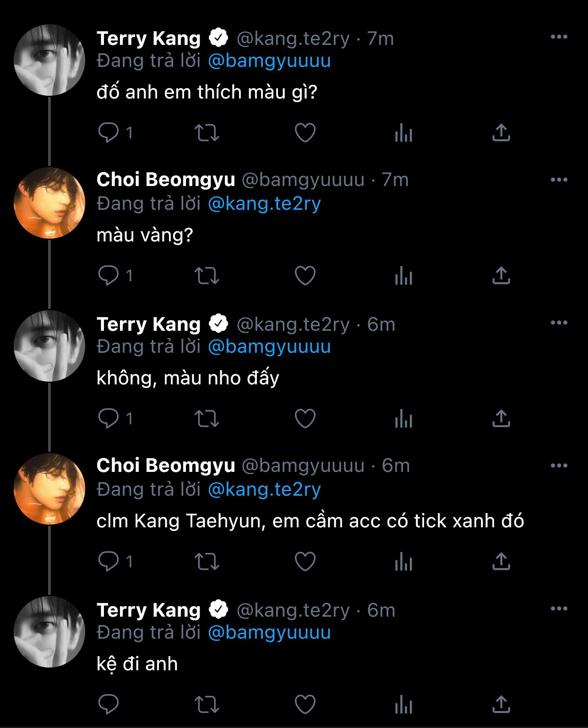Open Choi Beomgyu's name on the "clm Kang Taehyun" tweet
The width and height of the screenshot is (588, 728).
[x=166, y=465]
